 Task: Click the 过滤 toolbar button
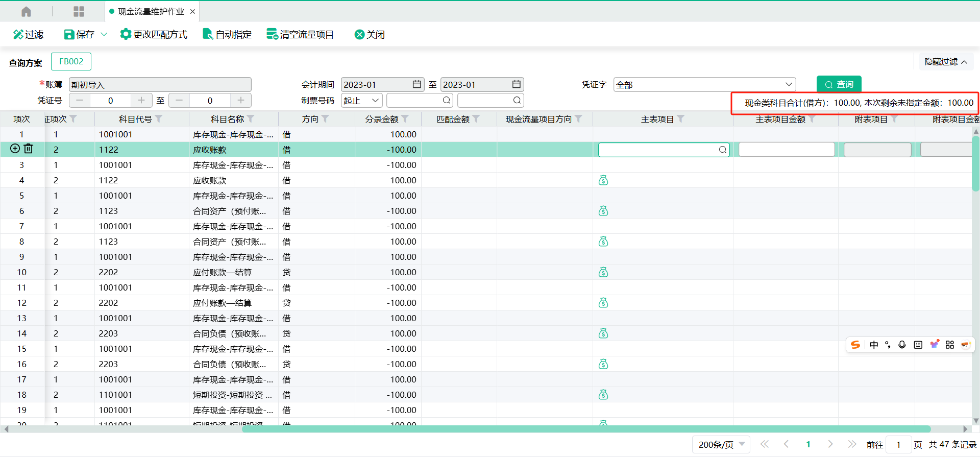pyautogui.click(x=29, y=34)
